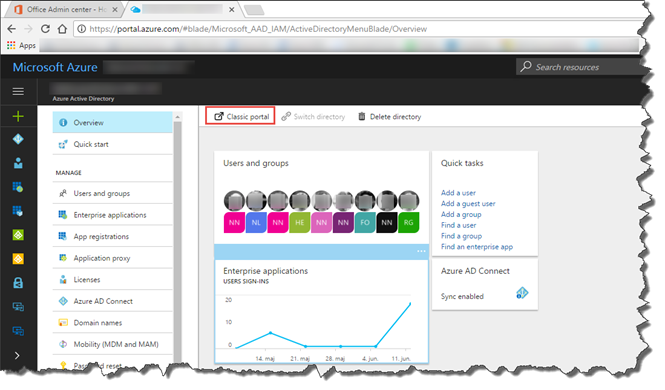665x390 pixels.
Task: Open the padlock icon in left sidebar
Action: pos(18,283)
